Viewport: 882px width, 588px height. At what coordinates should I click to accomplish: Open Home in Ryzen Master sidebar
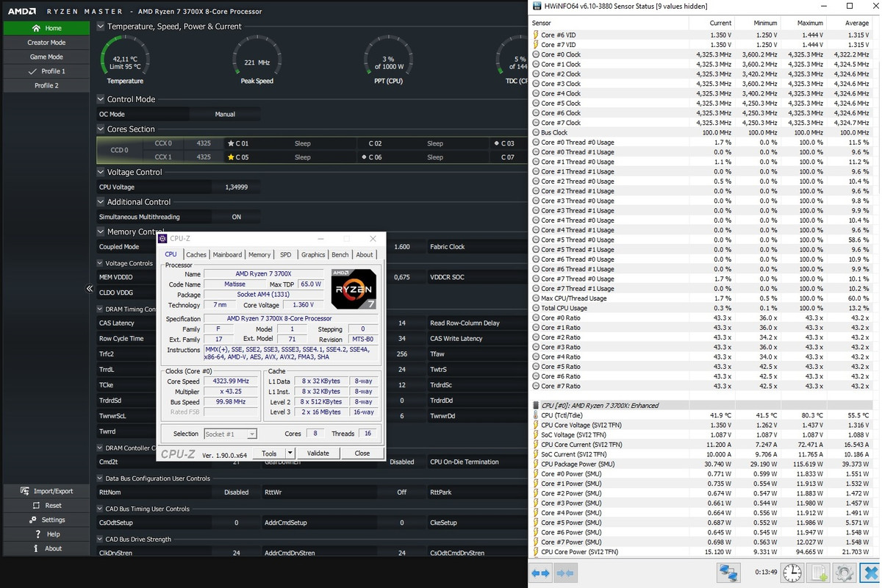(x=46, y=28)
